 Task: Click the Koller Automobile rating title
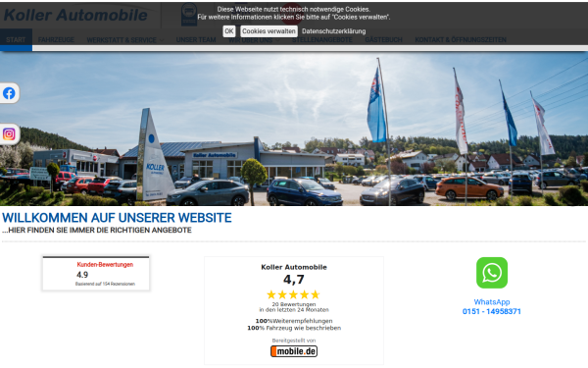294,267
